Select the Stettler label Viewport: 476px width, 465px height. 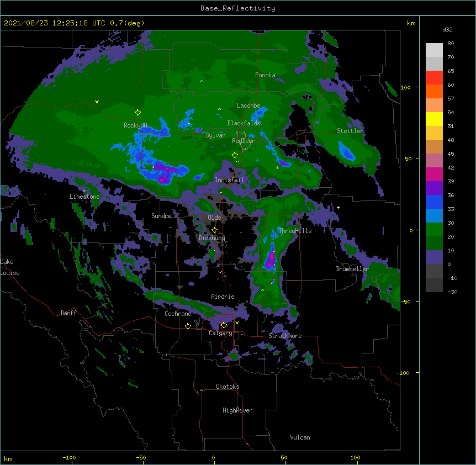click(x=350, y=131)
